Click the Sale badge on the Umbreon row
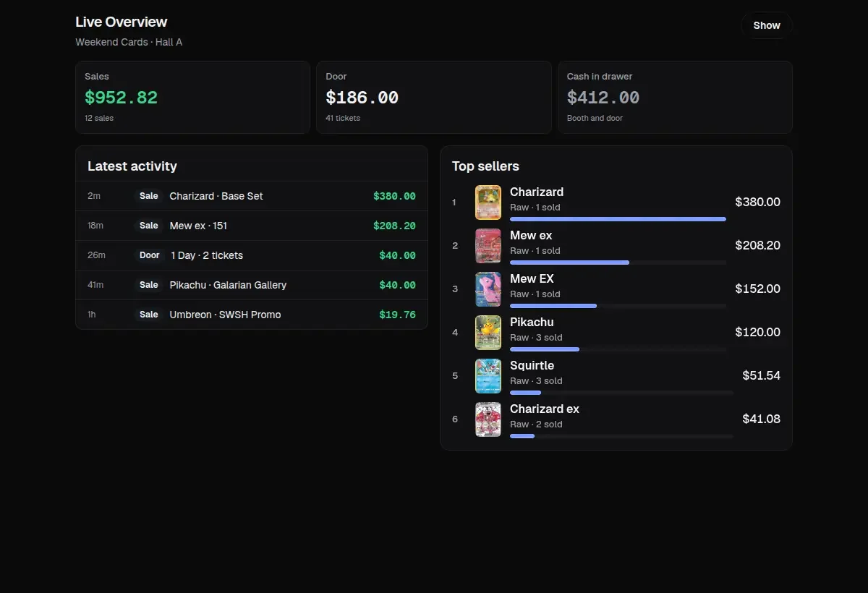 click(149, 315)
